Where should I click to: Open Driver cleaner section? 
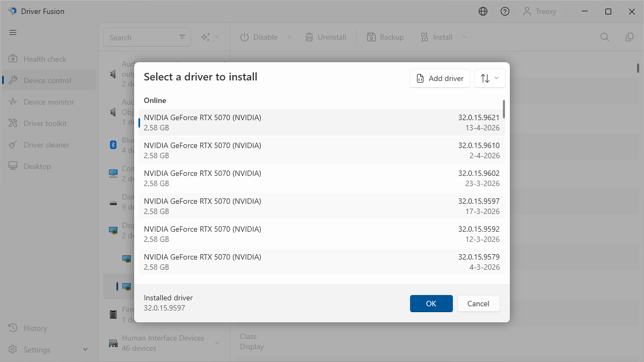46,145
